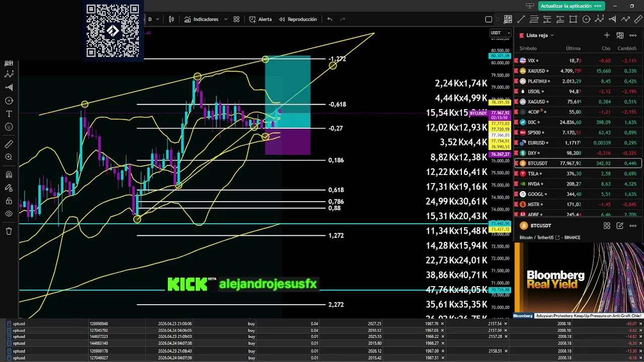Screen dimensions: 644x362
Task: Redo the chart action
Action: pyautogui.click(x=343, y=19)
